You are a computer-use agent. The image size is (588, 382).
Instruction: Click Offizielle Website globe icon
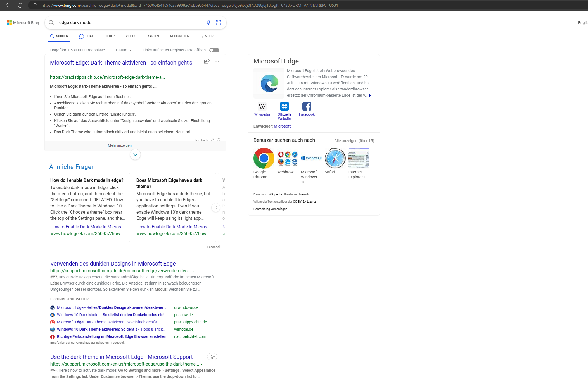click(x=284, y=107)
